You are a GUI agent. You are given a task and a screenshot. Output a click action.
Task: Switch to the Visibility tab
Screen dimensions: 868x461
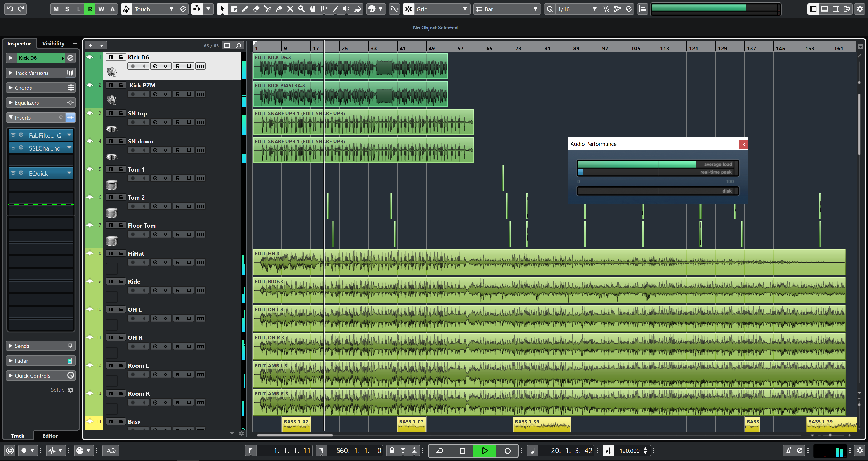[x=53, y=43]
